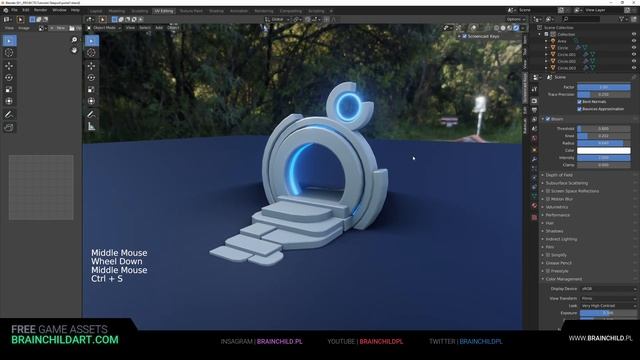The height and width of the screenshot is (360, 640).
Task: Click the Blender logo menu icon
Action: 6,10
